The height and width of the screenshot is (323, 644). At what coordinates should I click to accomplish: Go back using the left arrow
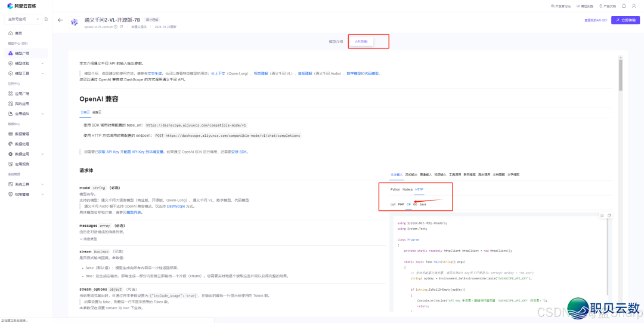(60, 20)
